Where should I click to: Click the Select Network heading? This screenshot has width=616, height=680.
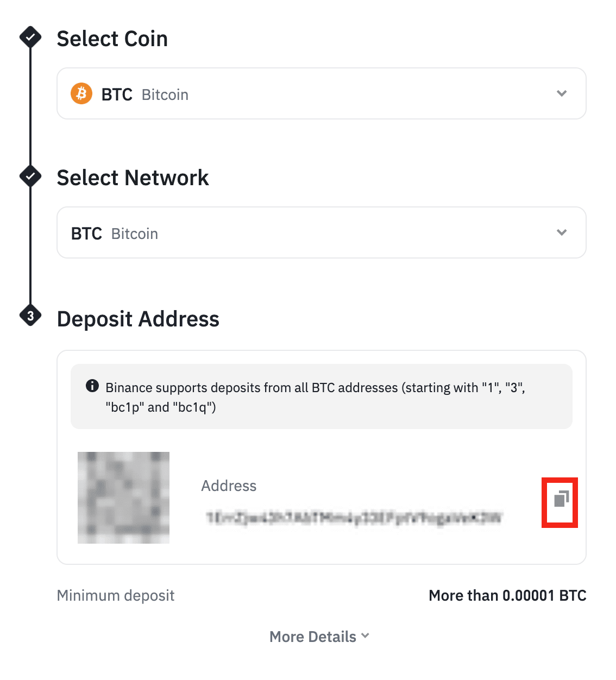[x=133, y=178]
